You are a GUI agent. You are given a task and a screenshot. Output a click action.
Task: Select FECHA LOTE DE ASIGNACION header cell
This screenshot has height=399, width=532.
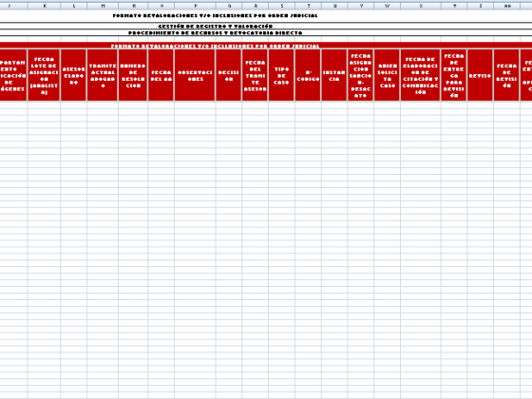click(44, 75)
